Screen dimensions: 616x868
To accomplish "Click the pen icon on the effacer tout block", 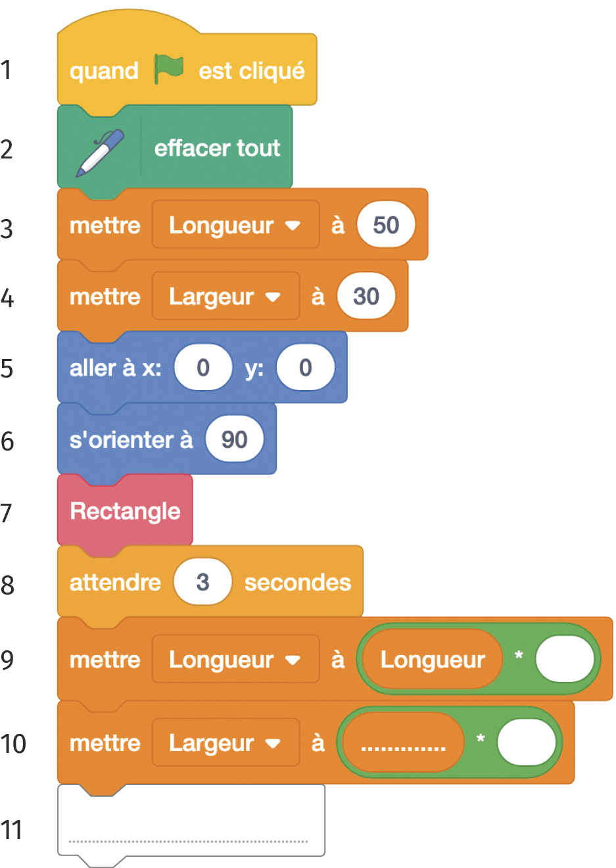I will point(100,153).
